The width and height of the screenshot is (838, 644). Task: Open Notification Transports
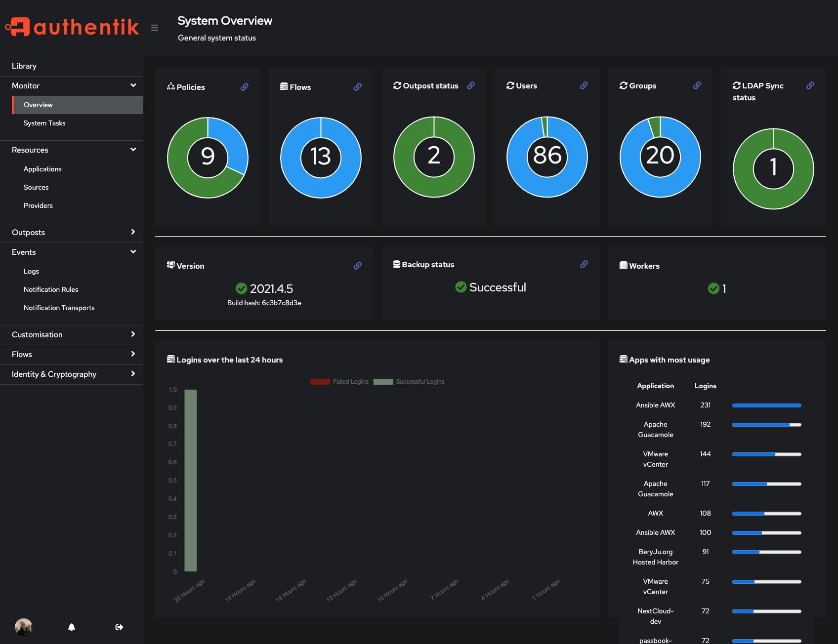(78, 308)
